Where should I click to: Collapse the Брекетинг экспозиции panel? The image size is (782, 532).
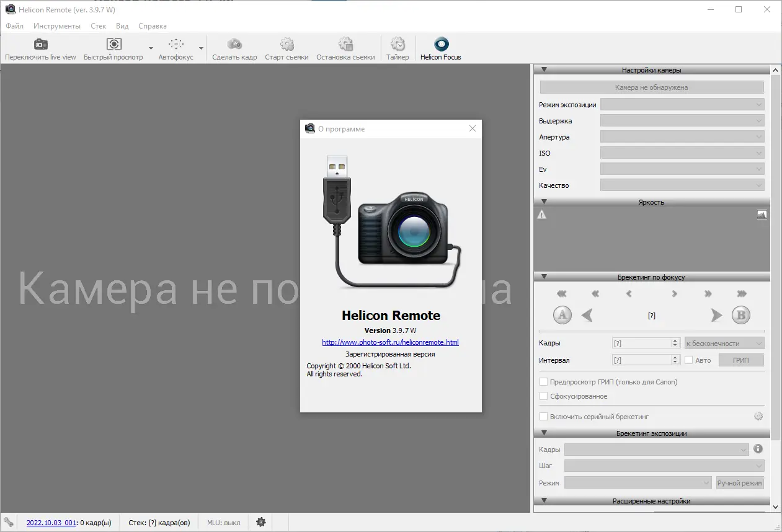[x=544, y=433]
